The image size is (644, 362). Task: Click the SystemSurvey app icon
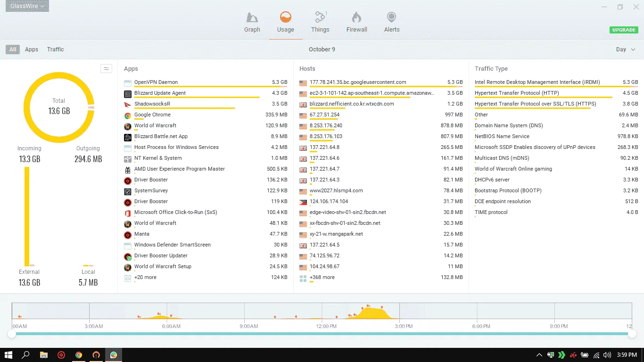(127, 191)
